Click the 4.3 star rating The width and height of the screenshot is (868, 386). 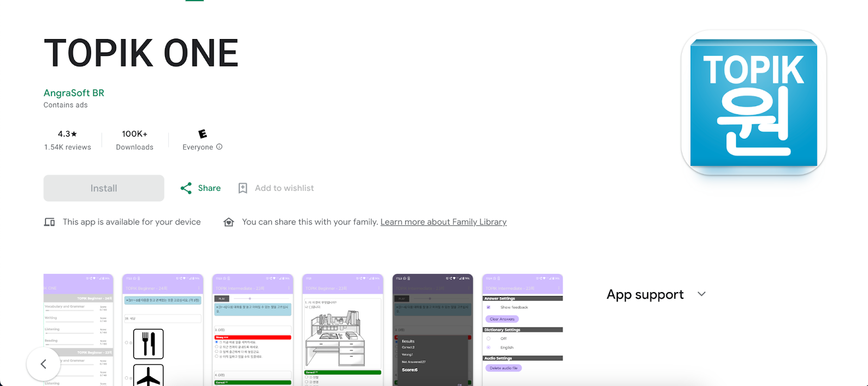(x=67, y=134)
